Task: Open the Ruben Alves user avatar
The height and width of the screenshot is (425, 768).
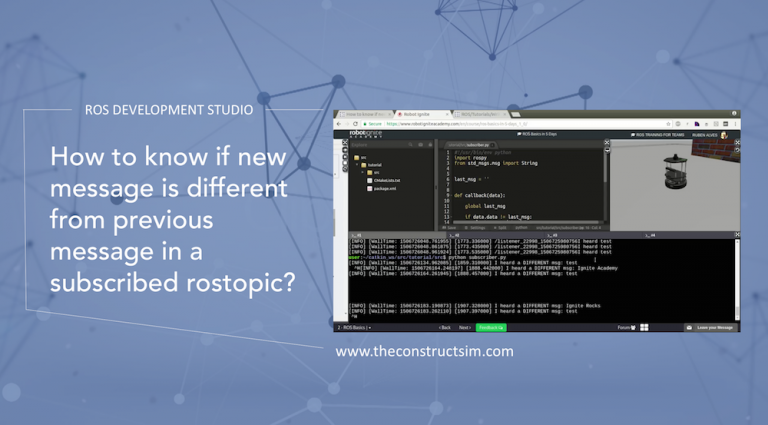Action: [724, 135]
